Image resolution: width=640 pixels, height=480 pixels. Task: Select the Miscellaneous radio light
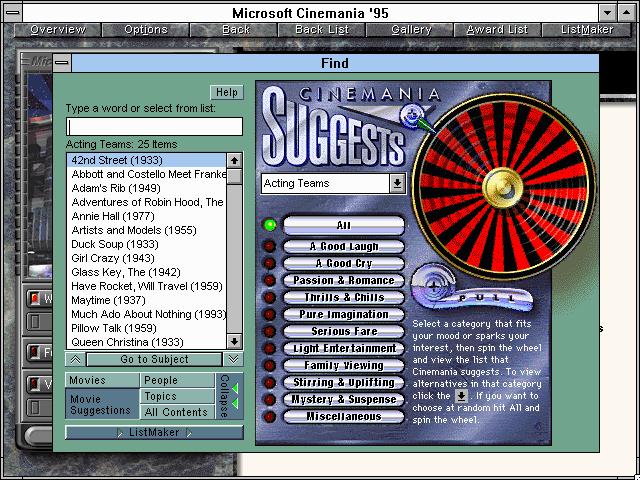click(269, 417)
